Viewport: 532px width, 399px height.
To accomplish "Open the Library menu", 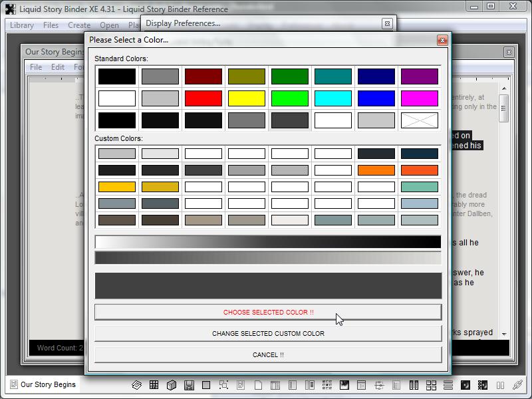I will [x=22, y=25].
